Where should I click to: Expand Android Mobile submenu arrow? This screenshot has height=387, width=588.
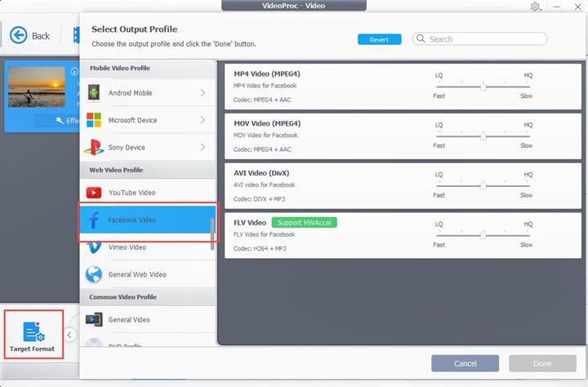tap(203, 93)
